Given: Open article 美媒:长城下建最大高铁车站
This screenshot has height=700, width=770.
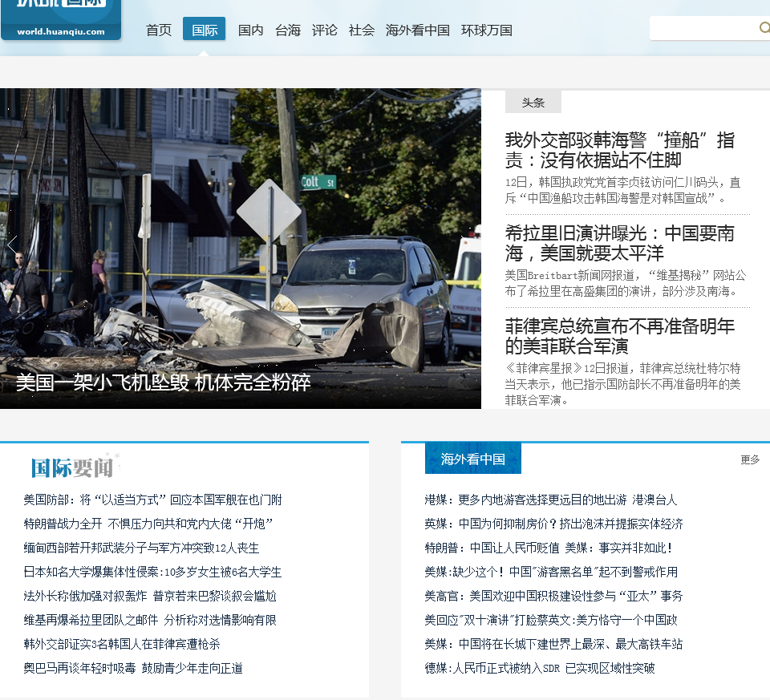Looking at the screenshot, I should pos(554,644).
